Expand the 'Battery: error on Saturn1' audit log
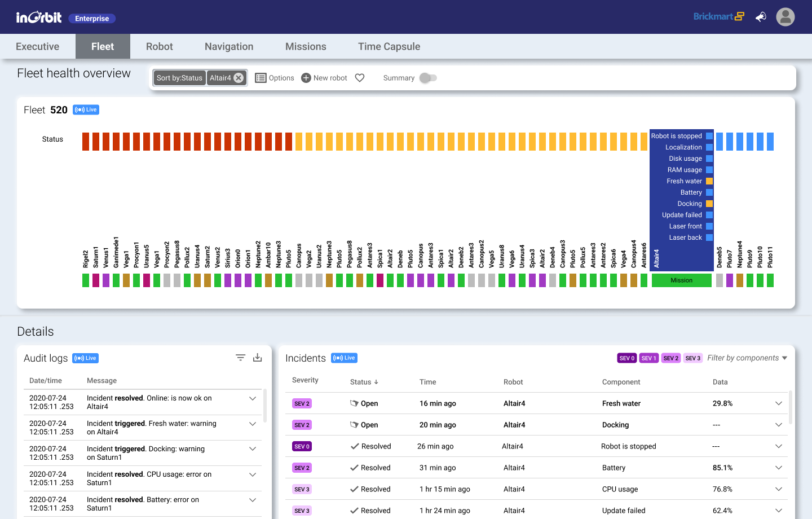 253,500
